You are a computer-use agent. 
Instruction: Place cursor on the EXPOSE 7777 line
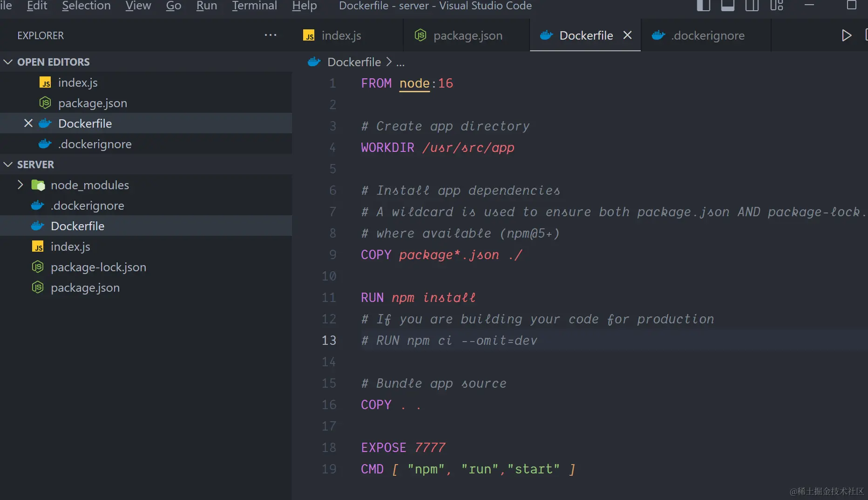click(403, 448)
